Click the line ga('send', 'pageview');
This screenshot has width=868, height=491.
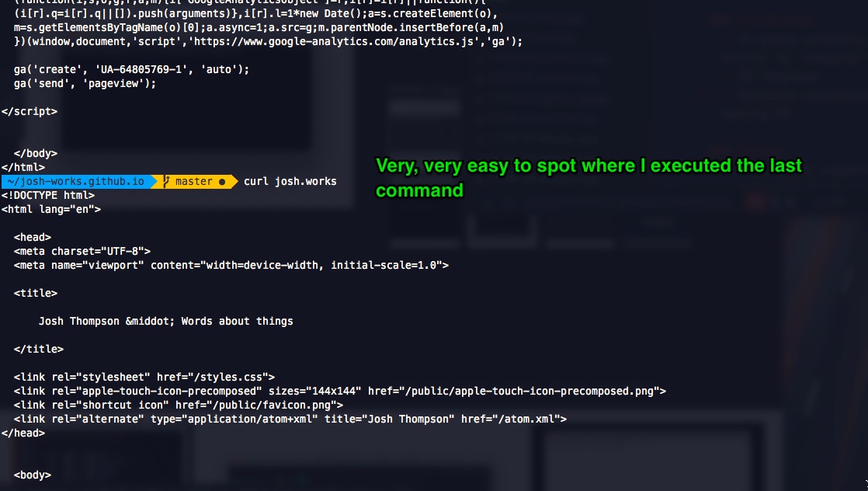coord(85,83)
